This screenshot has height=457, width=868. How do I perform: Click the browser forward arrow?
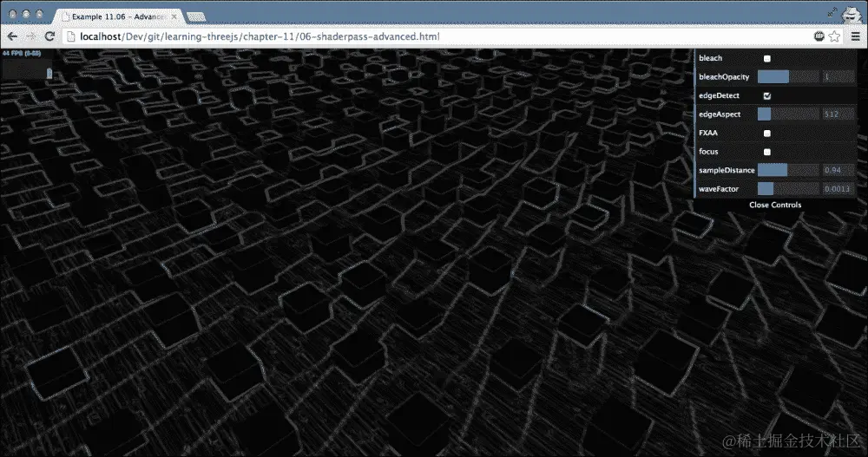point(31,36)
